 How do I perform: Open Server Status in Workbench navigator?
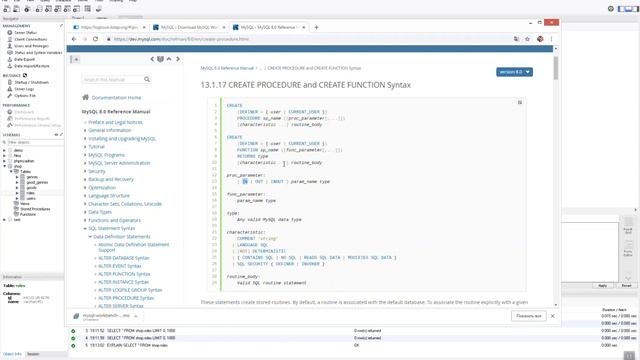[x=25, y=33]
